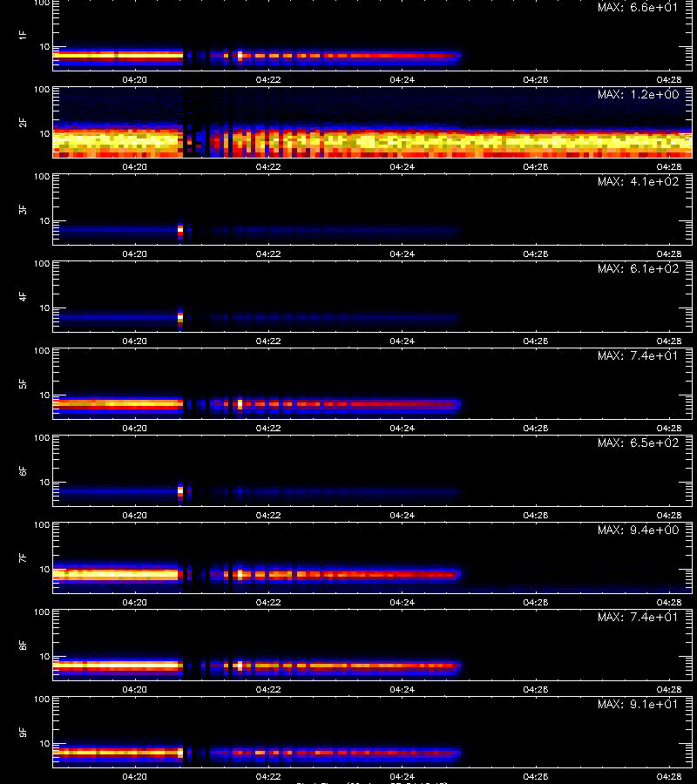Select the 'MAX: 6.6e+01' readout
Screen dimensions: 697x784
coord(638,7)
